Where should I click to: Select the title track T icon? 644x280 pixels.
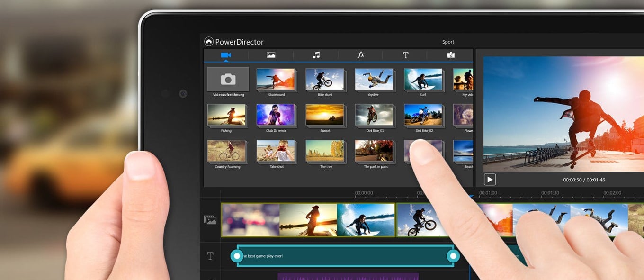tap(210, 256)
